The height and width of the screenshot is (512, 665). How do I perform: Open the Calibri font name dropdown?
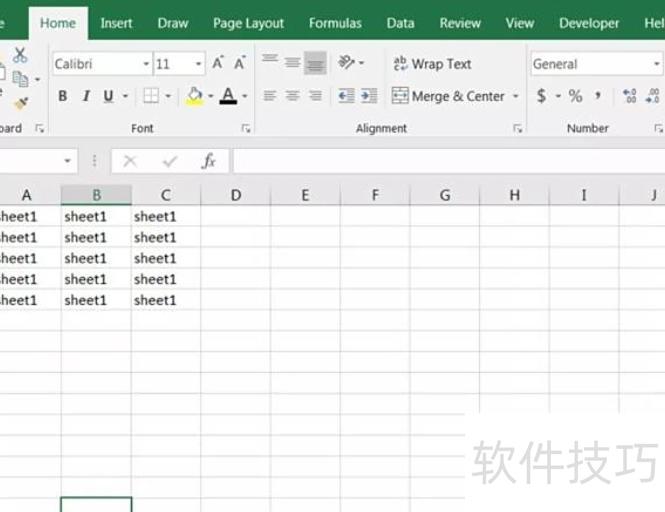tap(146, 64)
